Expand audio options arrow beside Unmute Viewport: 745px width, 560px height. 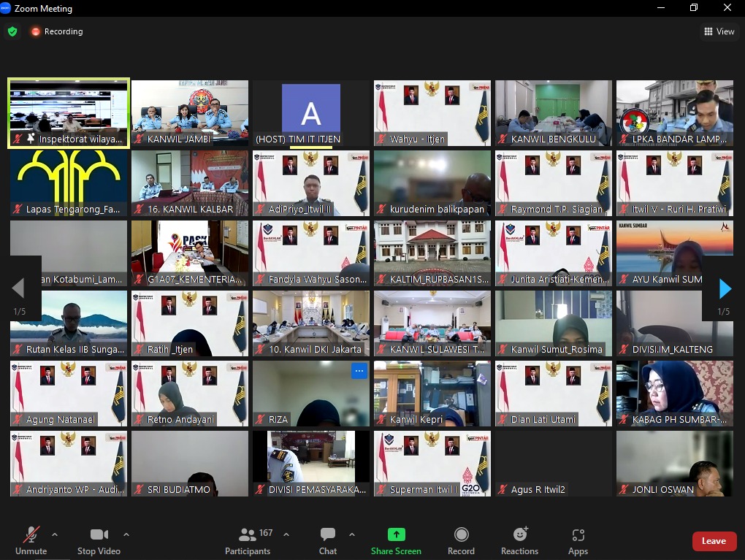[x=55, y=534]
